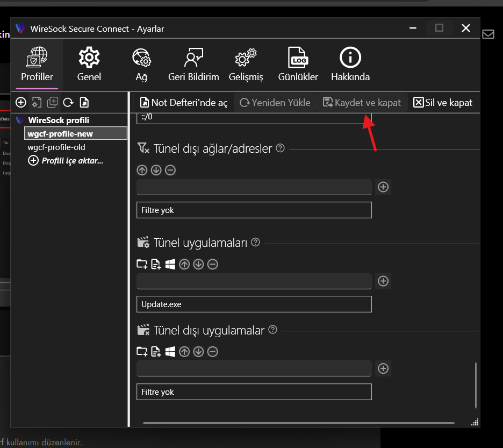Move up entry in Tünel dışı uygulamalar
The height and width of the screenshot is (448, 503).
(x=184, y=352)
